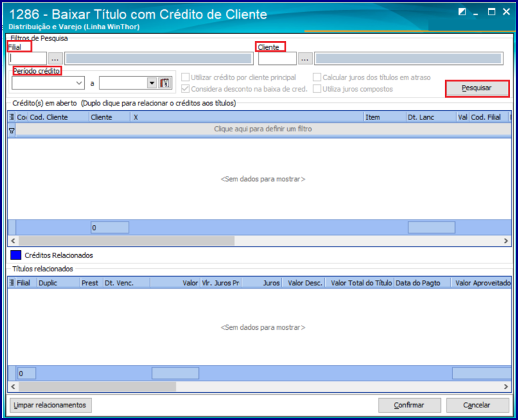Click the Item column header
Screen dimensions: 518x420
(x=385, y=117)
